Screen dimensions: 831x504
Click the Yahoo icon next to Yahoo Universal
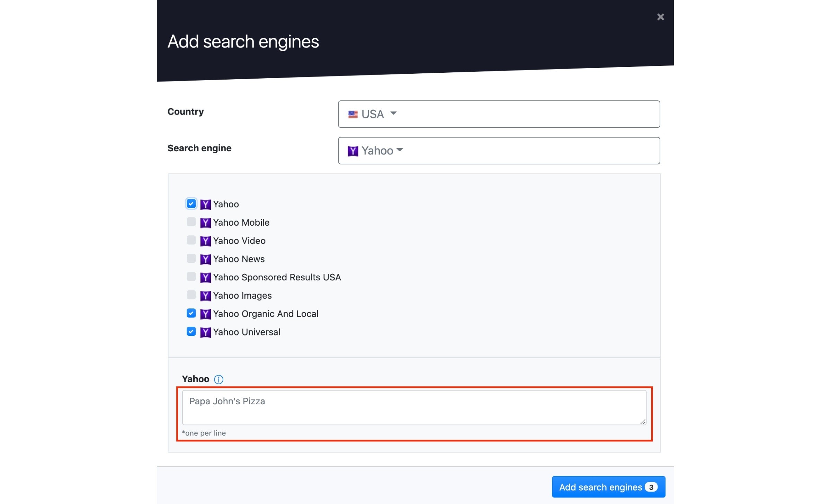click(x=205, y=332)
